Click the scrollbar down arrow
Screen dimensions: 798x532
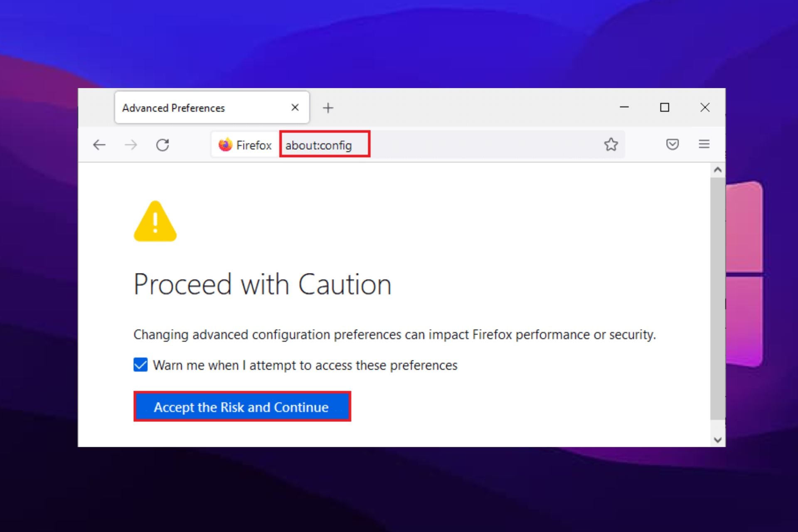click(x=718, y=440)
